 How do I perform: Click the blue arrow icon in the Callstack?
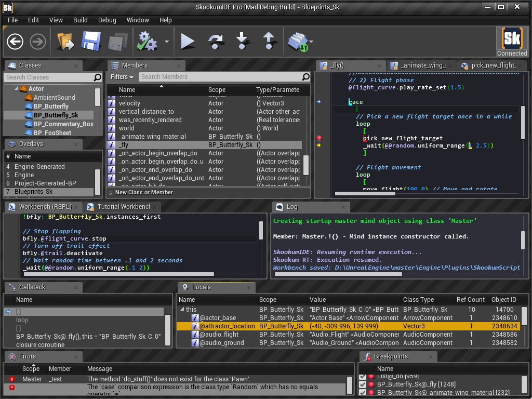click(8, 312)
